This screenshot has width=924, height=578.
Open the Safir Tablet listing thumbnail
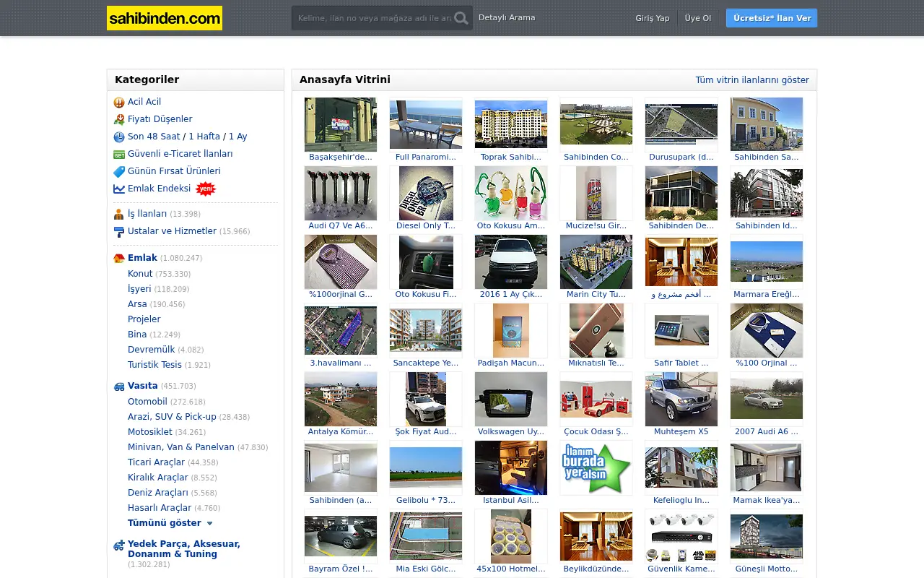681,330
